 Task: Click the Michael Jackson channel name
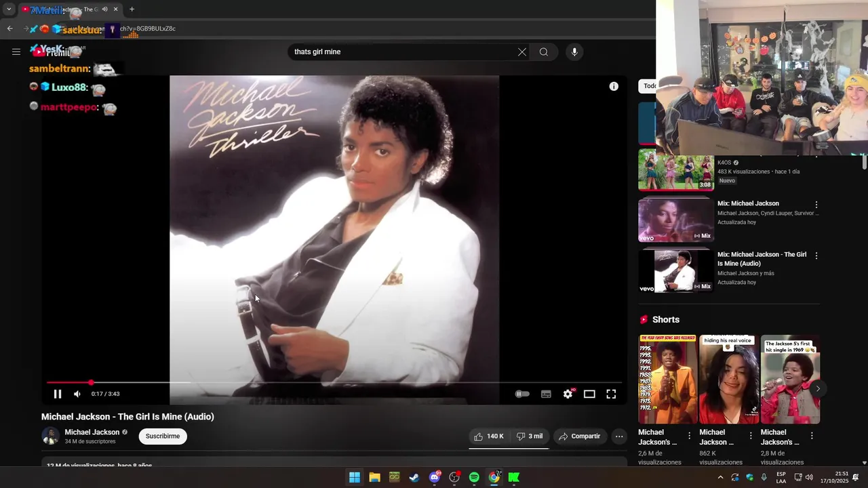(x=92, y=432)
